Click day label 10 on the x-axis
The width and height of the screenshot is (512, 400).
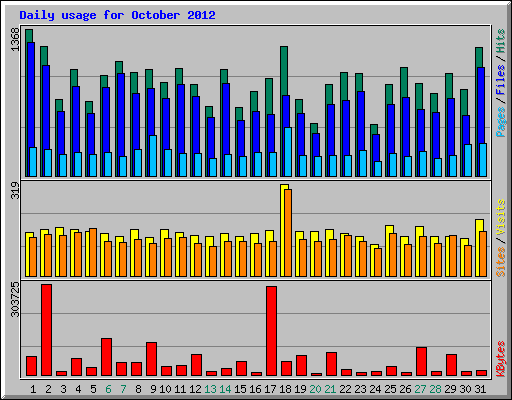[x=165, y=389]
